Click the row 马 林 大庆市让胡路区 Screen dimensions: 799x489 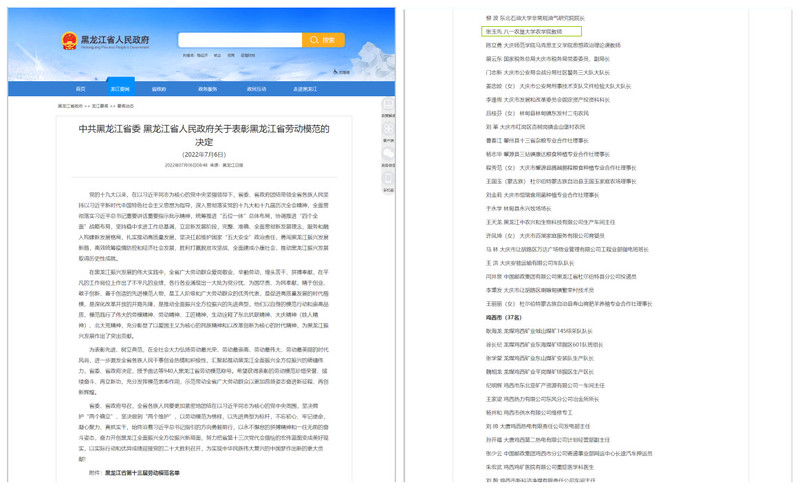tap(567, 249)
